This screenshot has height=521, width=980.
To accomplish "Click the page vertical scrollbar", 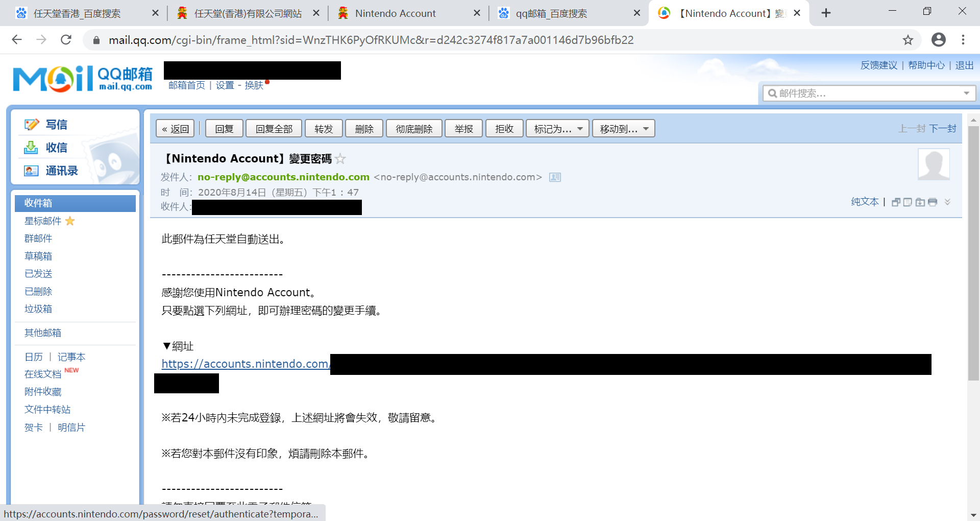I will (x=973, y=253).
